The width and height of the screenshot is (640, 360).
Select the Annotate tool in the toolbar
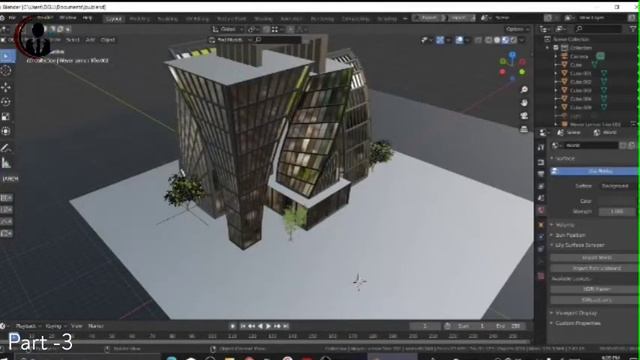pos(6,148)
